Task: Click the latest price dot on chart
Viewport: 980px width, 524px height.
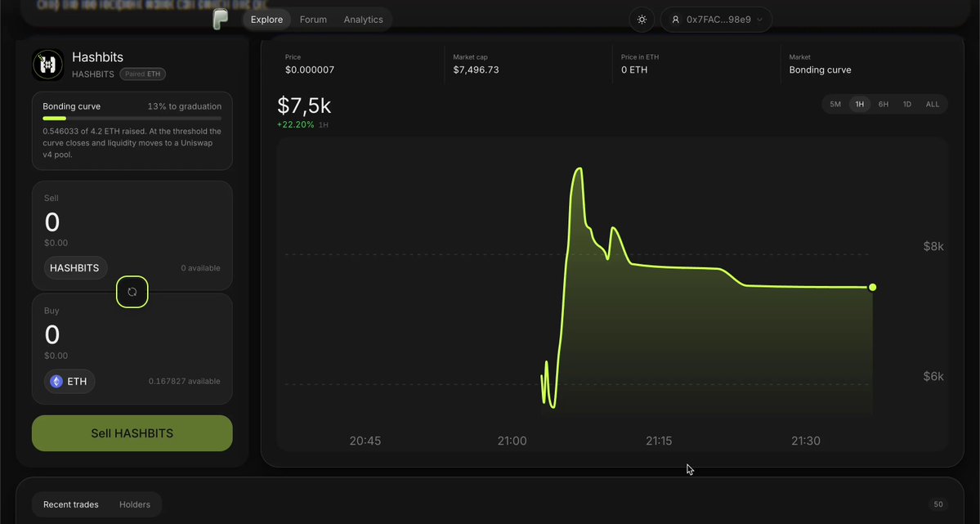Action: 872,287
